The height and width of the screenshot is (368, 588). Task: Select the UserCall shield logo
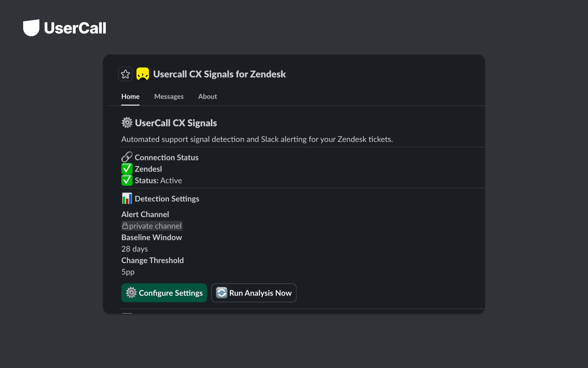(31, 28)
